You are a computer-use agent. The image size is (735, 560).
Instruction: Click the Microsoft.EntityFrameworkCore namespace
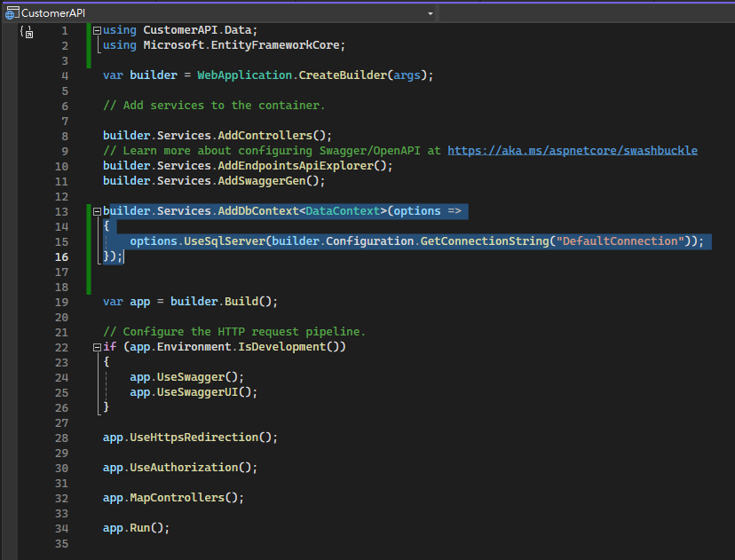point(241,45)
